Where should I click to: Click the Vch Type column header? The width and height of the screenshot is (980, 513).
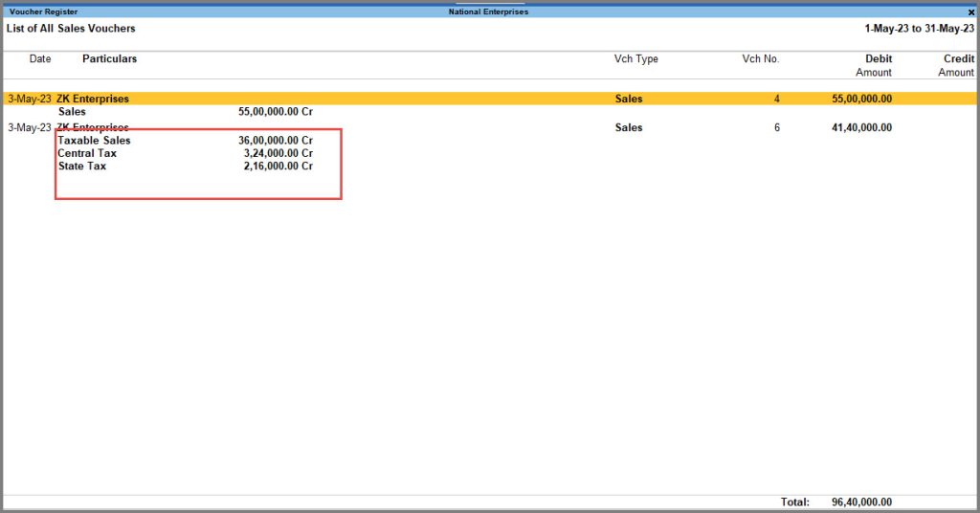point(636,58)
